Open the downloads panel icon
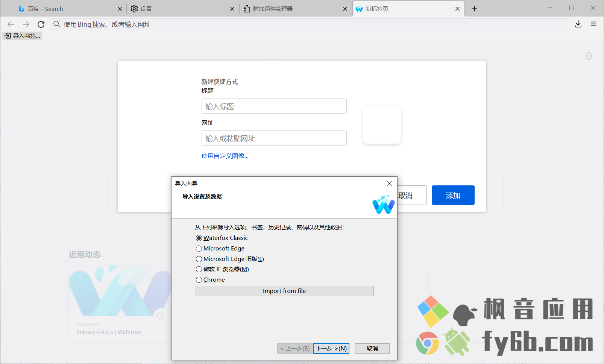 click(x=578, y=24)
